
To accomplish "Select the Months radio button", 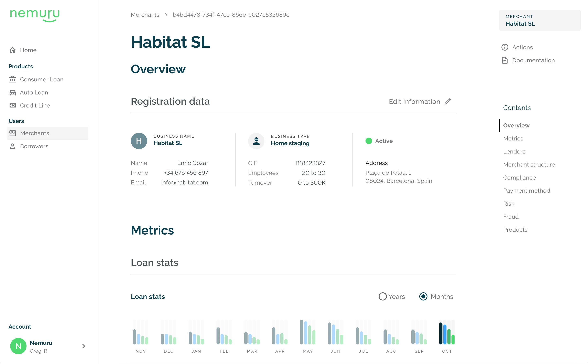I will 423,296.
